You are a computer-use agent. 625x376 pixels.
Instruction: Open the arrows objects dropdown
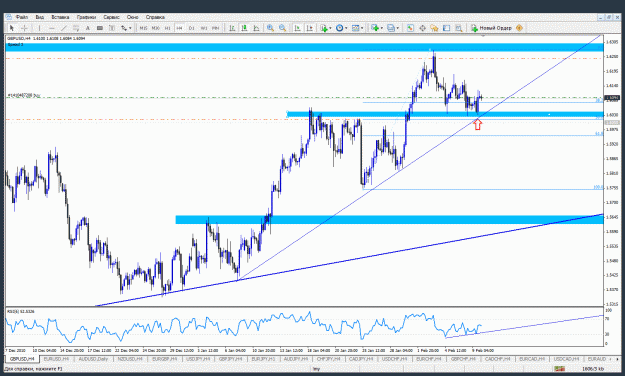click(126, 28)
